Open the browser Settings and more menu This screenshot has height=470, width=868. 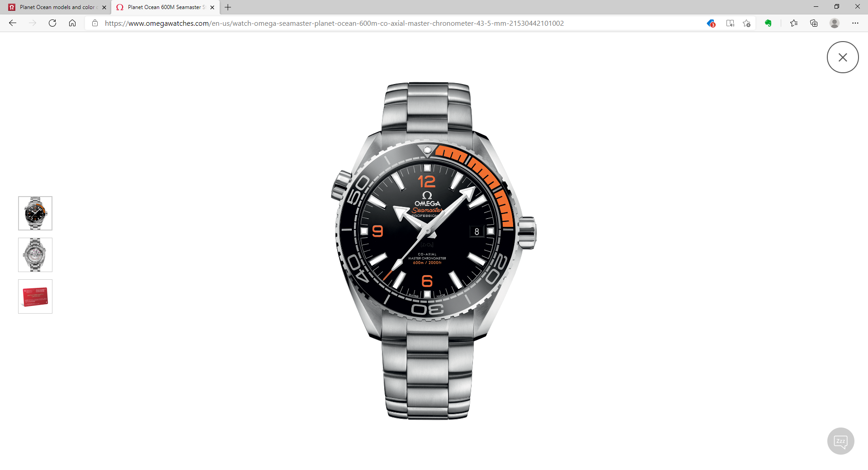pyautogui.click(x=855, y=23)
